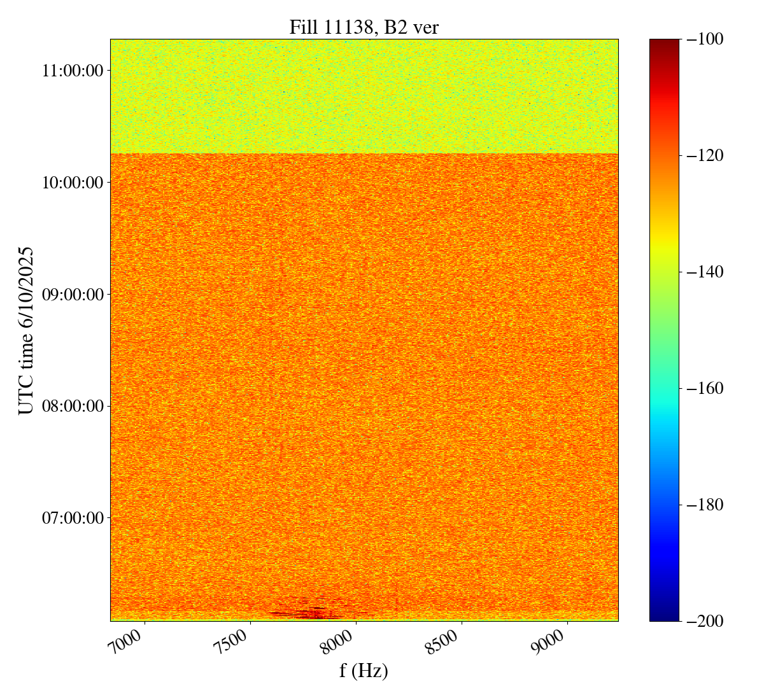Click the "f (Hz)" x-axis label
This screenshot has height=700, width=764.
pyautogui.click(x=364, y=670)
